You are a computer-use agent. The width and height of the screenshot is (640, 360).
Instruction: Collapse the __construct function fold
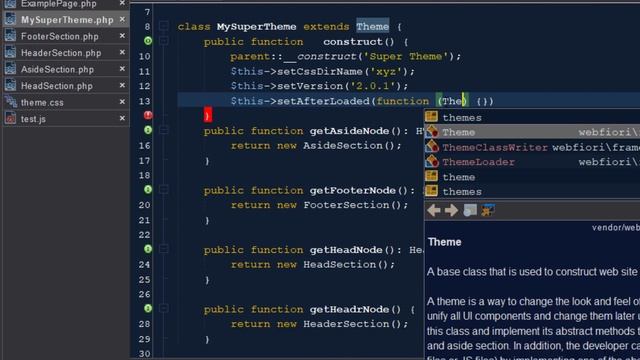click(x=164, y=41)
